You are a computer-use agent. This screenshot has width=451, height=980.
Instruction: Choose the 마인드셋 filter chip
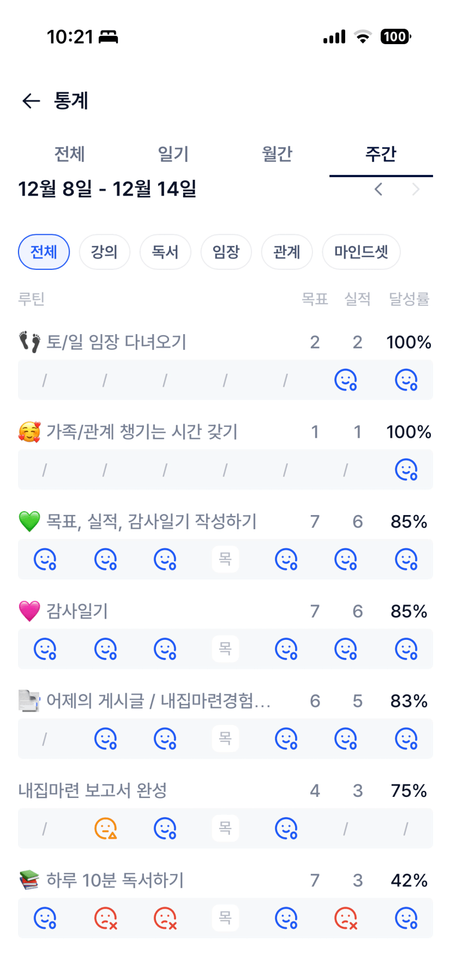(361, 252)
